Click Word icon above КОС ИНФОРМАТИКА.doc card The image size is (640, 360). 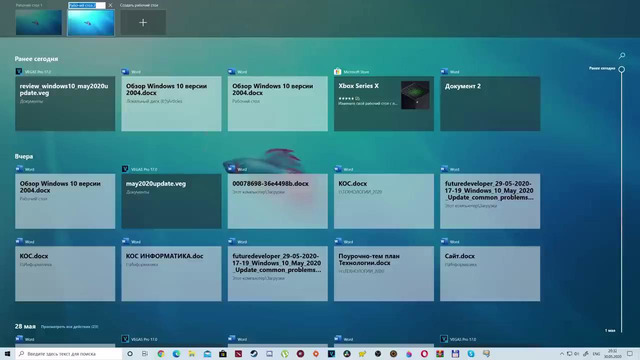pos(125,241)
